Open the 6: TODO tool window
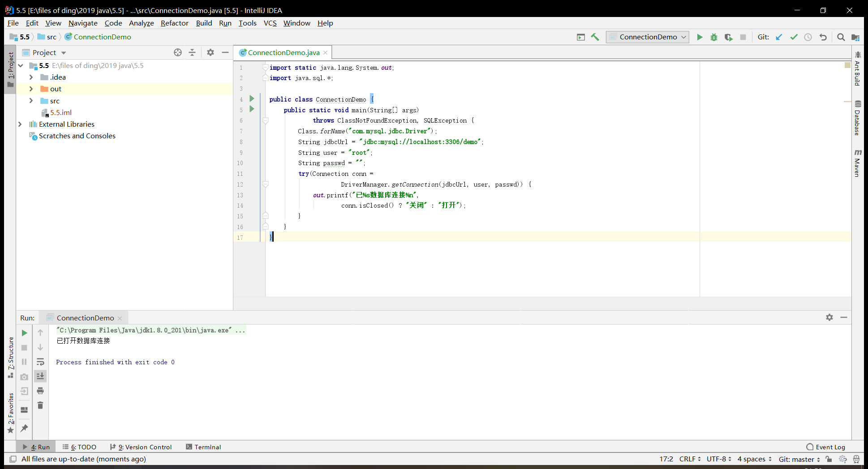Image resolution: width=868 pixels, height=469 pixels. (80, 447)
